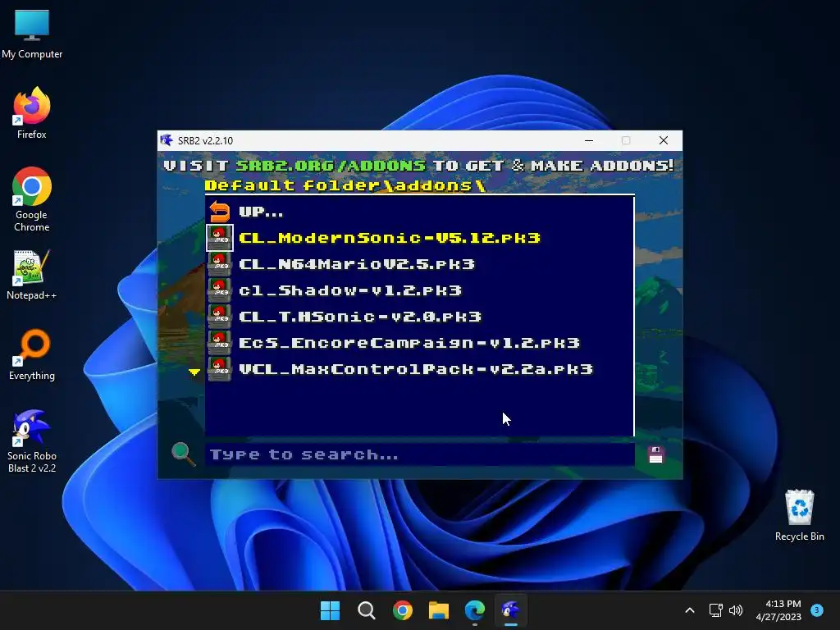Click the SRB2.ORG/ADDONS green text

pos(331,166)
